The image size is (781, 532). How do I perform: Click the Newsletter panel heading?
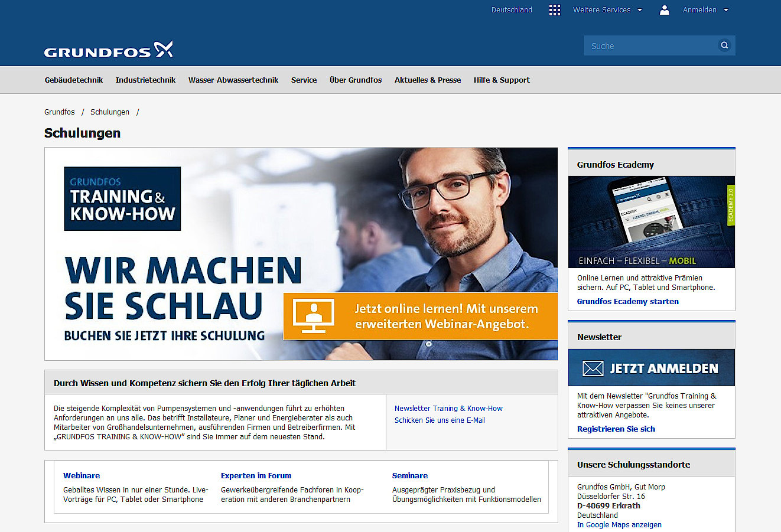600,337
